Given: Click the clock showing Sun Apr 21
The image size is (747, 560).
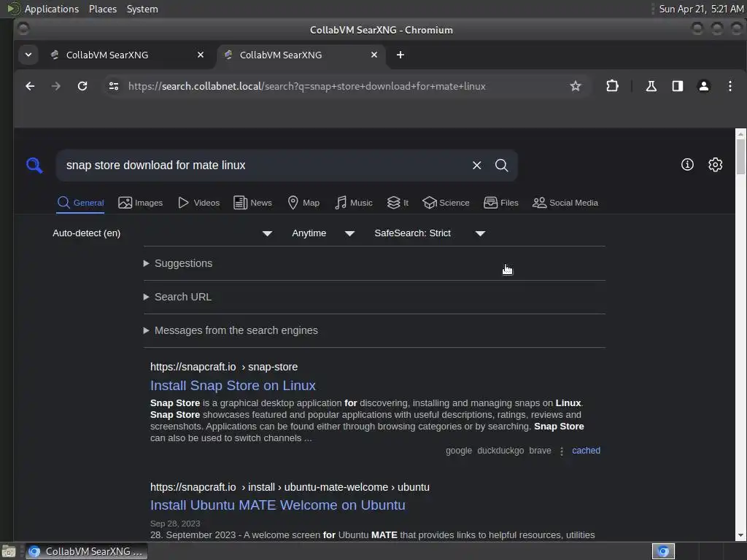Looking at the screenshot, I should click(701, 9).
